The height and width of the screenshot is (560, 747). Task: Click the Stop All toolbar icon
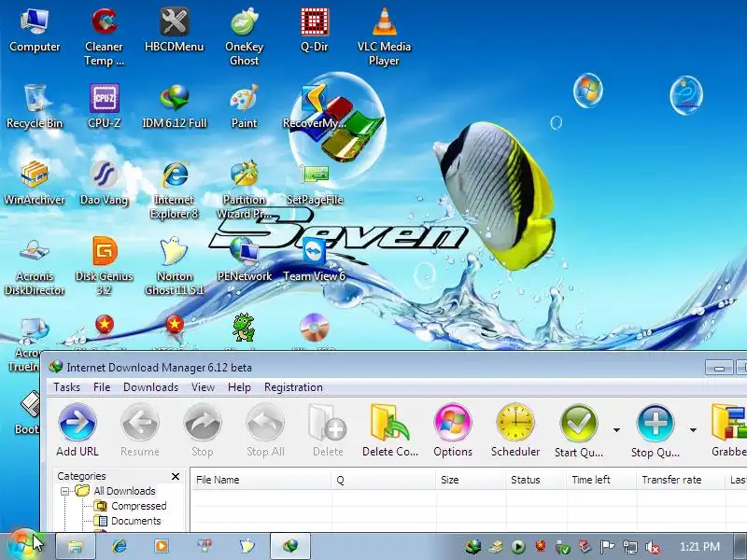pyautogui.click(x=265, y=430)
